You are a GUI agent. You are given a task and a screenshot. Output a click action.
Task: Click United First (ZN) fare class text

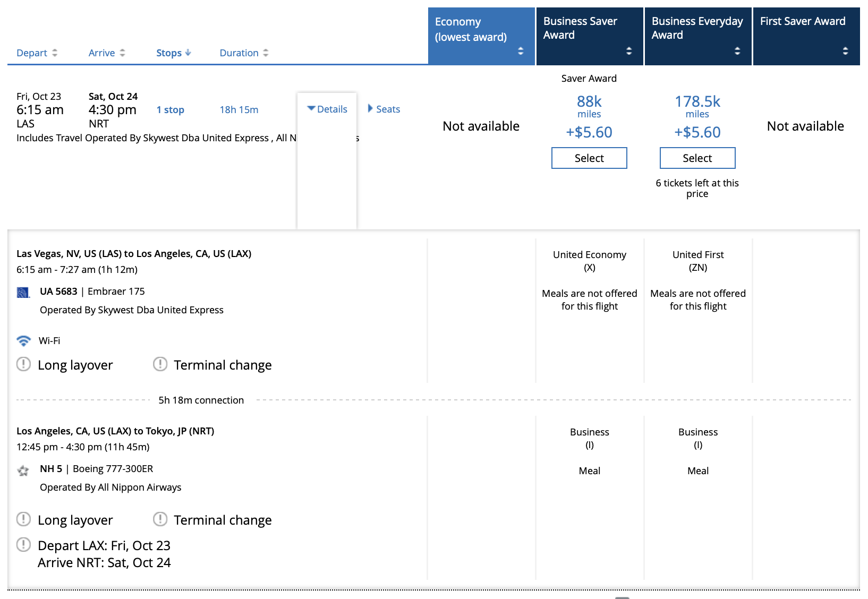click(x=698, y=261)
